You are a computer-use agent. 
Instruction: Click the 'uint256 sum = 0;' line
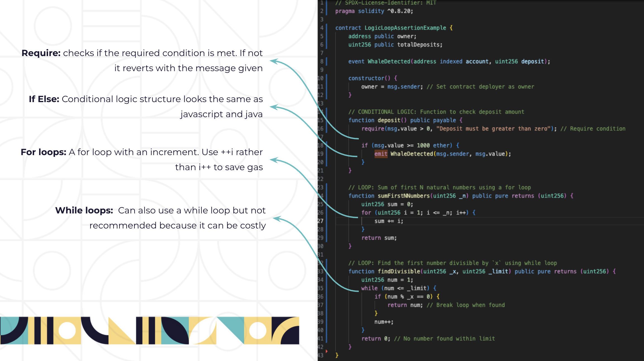(387, 204)
